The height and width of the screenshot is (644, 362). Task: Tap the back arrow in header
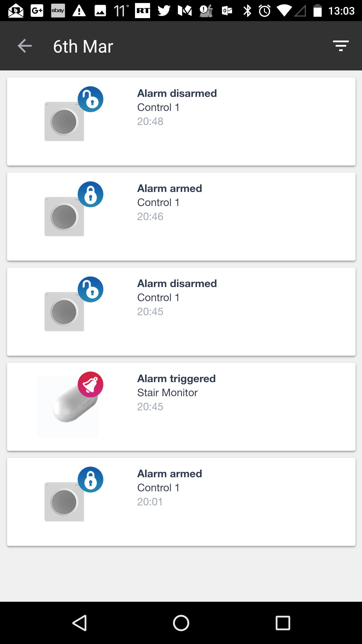click(25, 46)
